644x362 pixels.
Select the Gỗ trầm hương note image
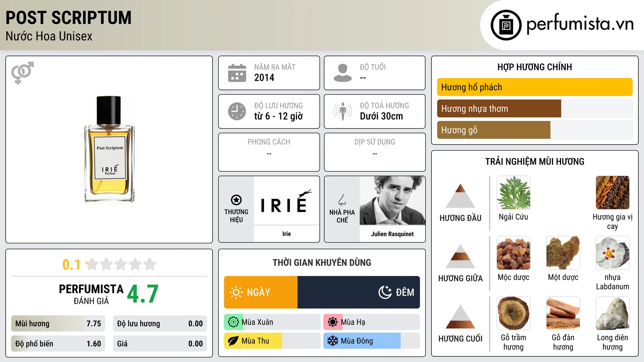514,313
